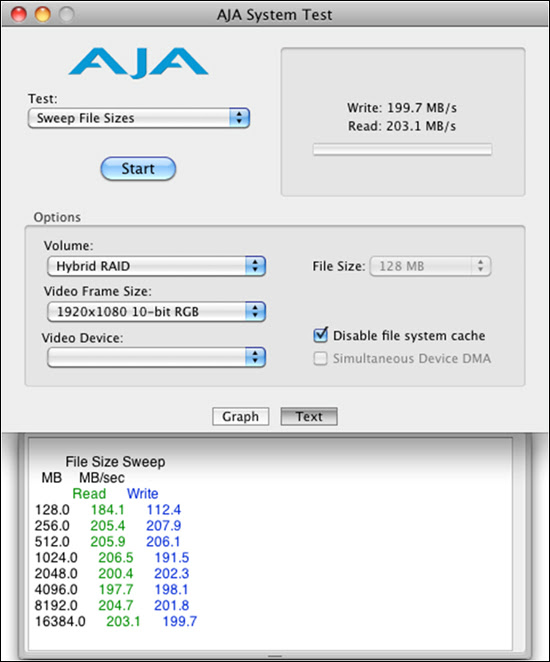This screenshot has width=550, height=662.
Task: Select the 4096.0 MB row size
Action: point(56,589)
